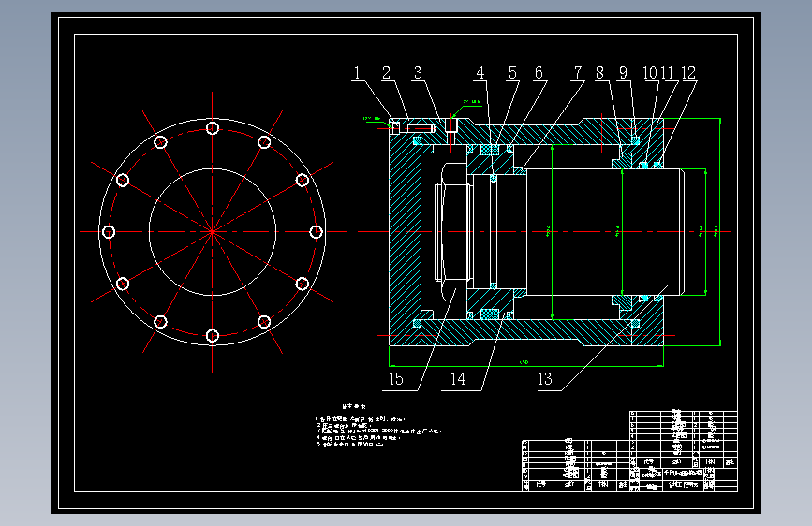Viewport: 812px width, 526px height.
Task: Select part callout number 12
Action: point(688,73)
